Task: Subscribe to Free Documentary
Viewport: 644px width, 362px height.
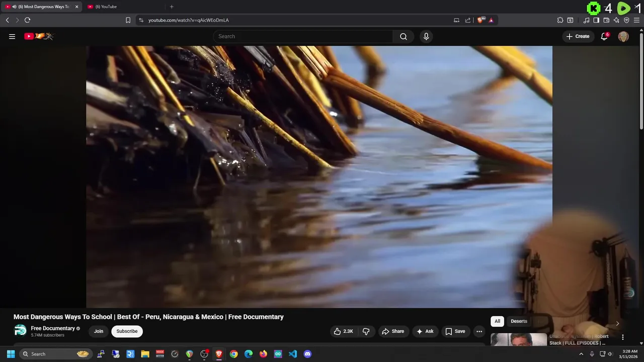Action: [127, 331]
